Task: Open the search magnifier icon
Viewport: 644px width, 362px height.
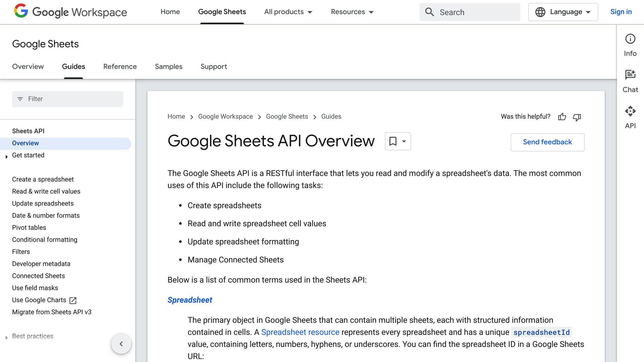Action: tap(429, 12)
